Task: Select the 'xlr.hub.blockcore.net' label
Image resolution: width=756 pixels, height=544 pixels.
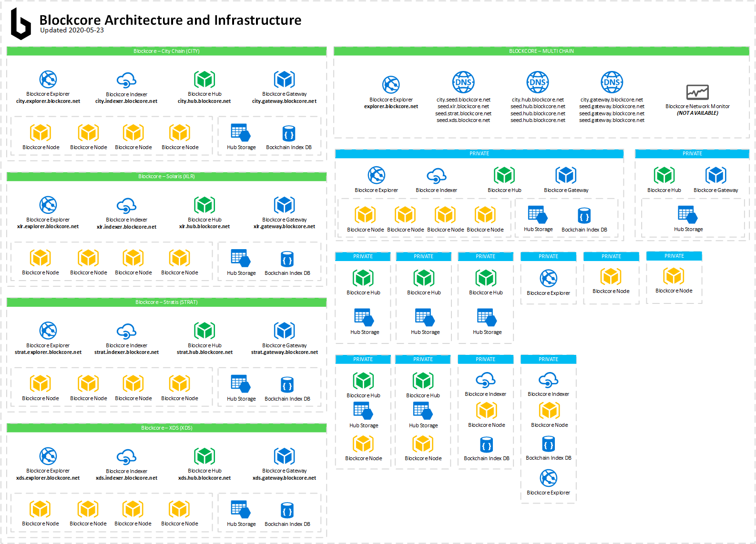Action: pos(204,227)
